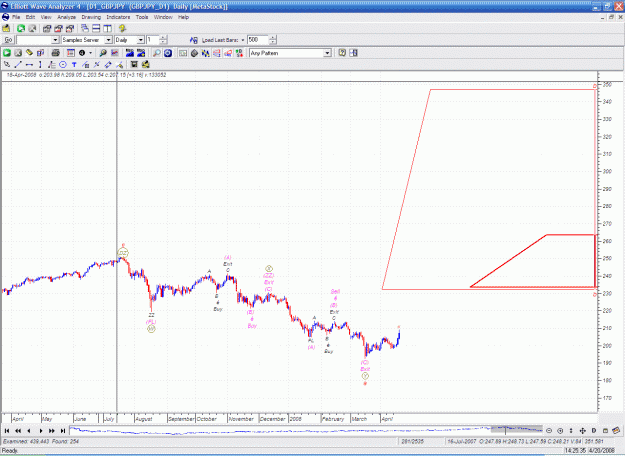Click the gray overview range slider thumb
The width and height of the screenshot is (625, 456).
[517, 430]
